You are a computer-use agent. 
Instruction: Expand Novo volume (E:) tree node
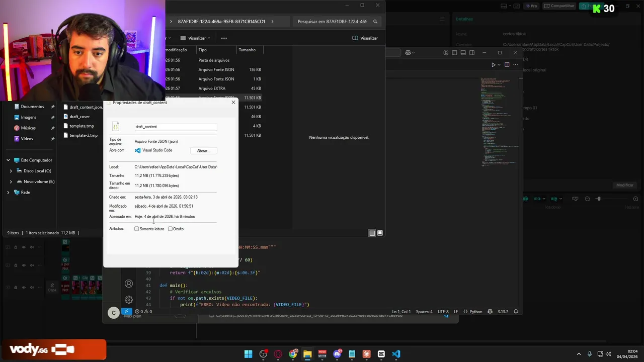[11, 182]
